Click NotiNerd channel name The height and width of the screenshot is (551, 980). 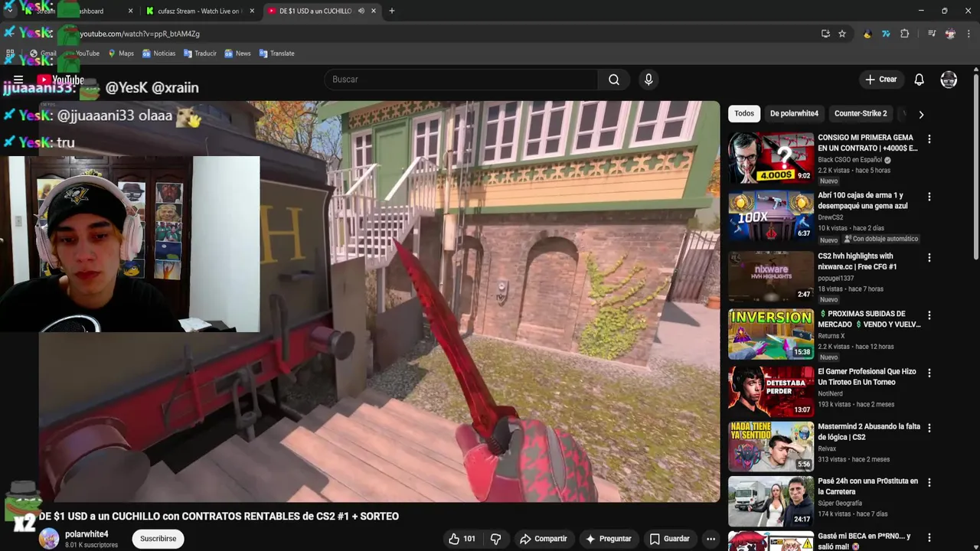pyautogui.click(x=831, y=393)
